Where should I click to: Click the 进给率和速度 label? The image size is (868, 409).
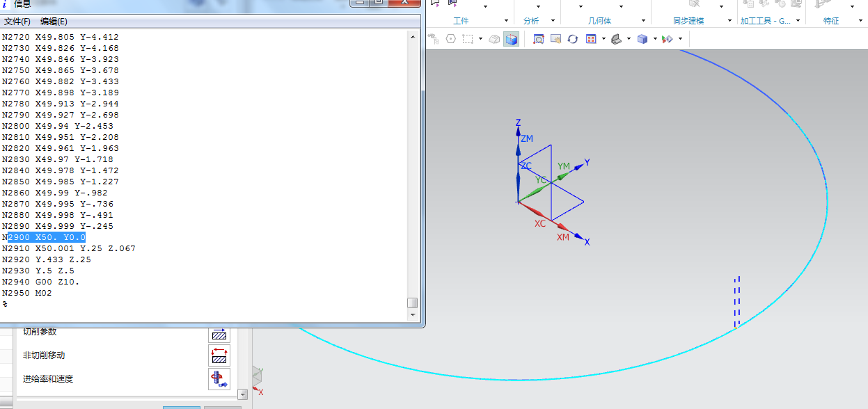coord(48,379)
